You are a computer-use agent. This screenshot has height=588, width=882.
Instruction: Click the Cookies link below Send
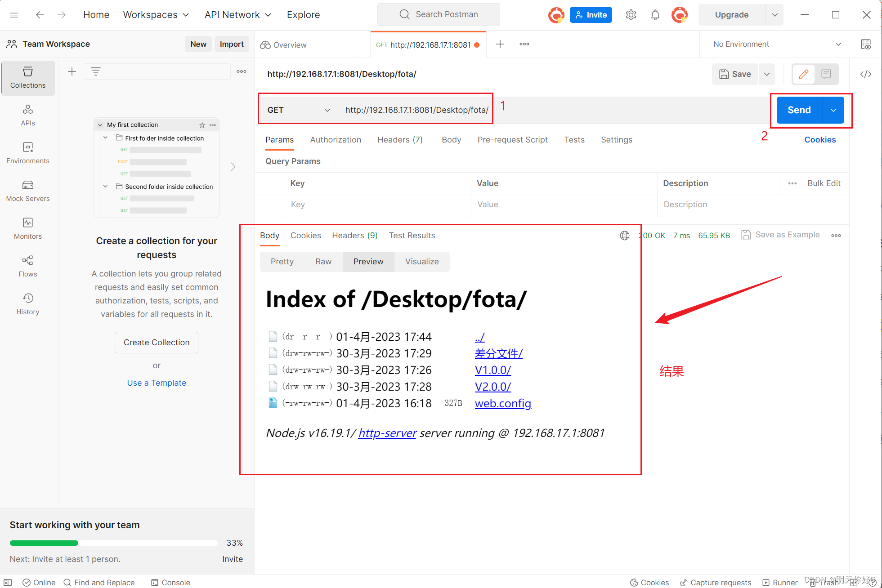coord(820,140)
